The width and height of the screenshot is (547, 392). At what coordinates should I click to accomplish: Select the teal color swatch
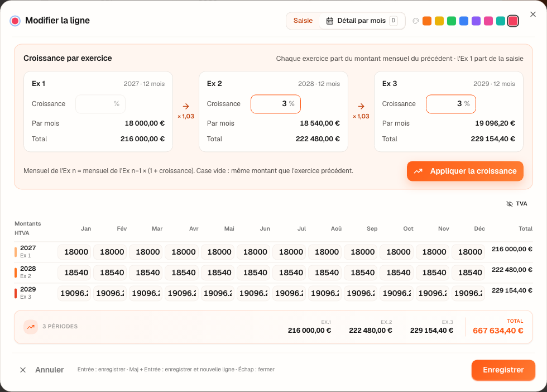pos(501,21)
